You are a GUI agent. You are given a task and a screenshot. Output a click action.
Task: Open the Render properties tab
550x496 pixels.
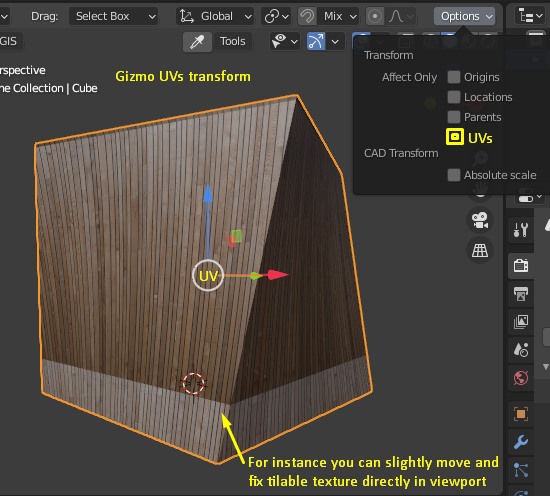coord(521,266)
